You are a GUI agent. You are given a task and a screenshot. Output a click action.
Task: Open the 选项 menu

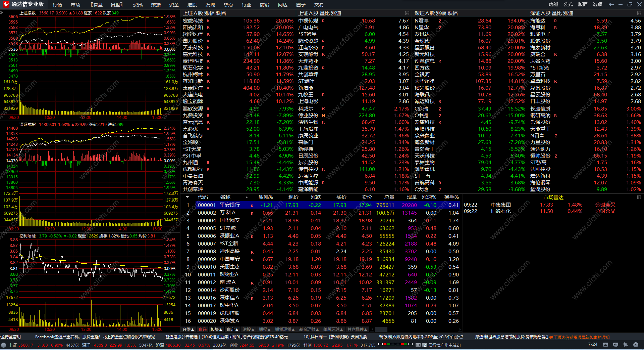[x=597, y=4]
